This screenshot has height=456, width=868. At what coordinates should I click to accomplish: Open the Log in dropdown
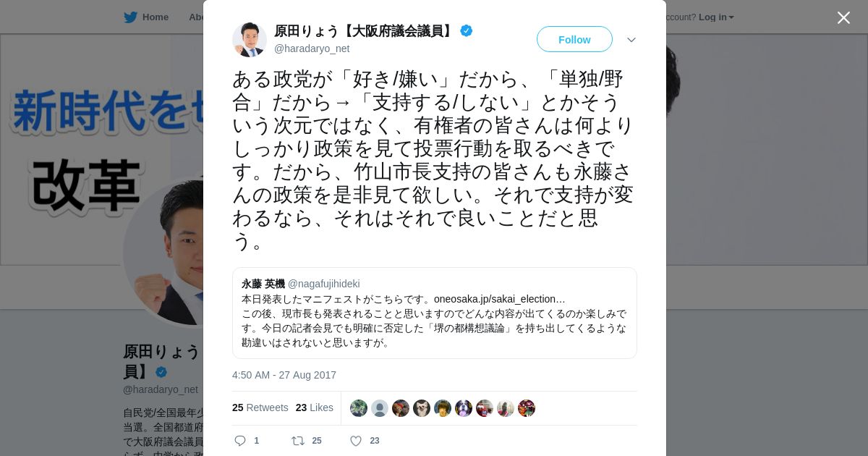point(716,17)
